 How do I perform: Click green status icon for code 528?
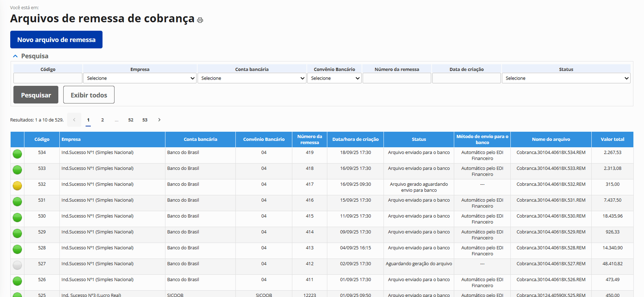point(17,249)
